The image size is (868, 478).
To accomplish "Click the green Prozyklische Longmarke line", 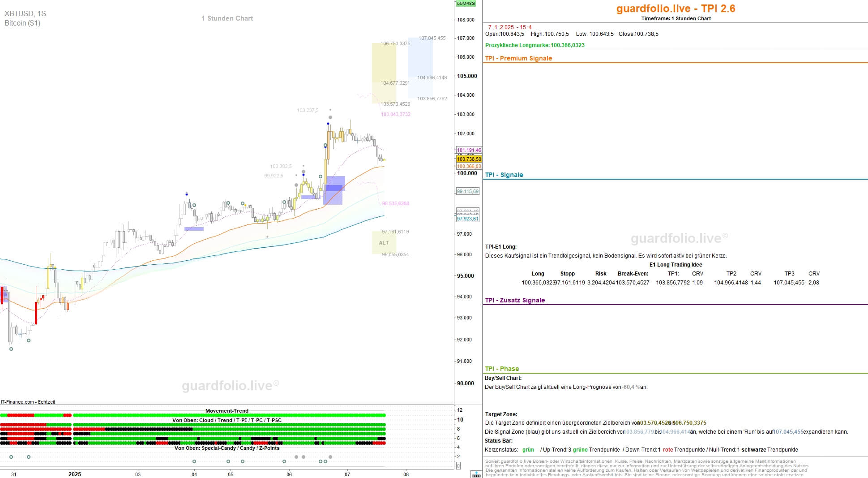I will coord(535,45).
